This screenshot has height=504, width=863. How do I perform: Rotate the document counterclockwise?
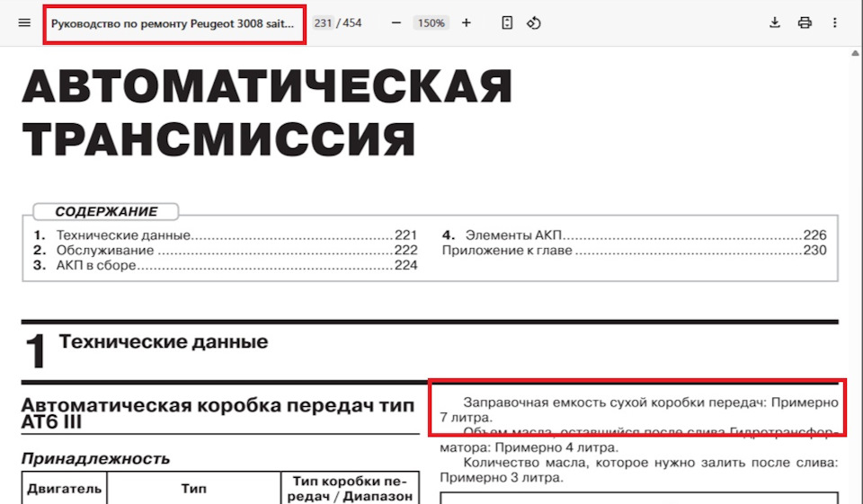tap(534, 22)
